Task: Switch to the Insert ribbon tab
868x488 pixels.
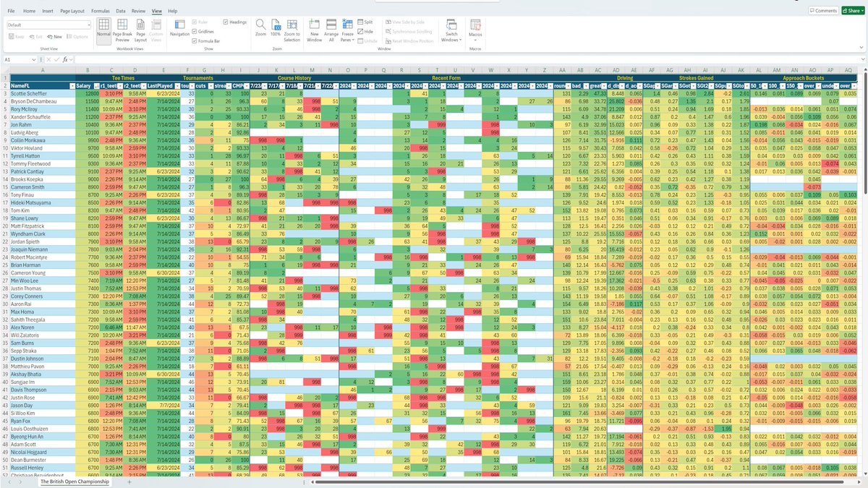Action: (48, 12)
